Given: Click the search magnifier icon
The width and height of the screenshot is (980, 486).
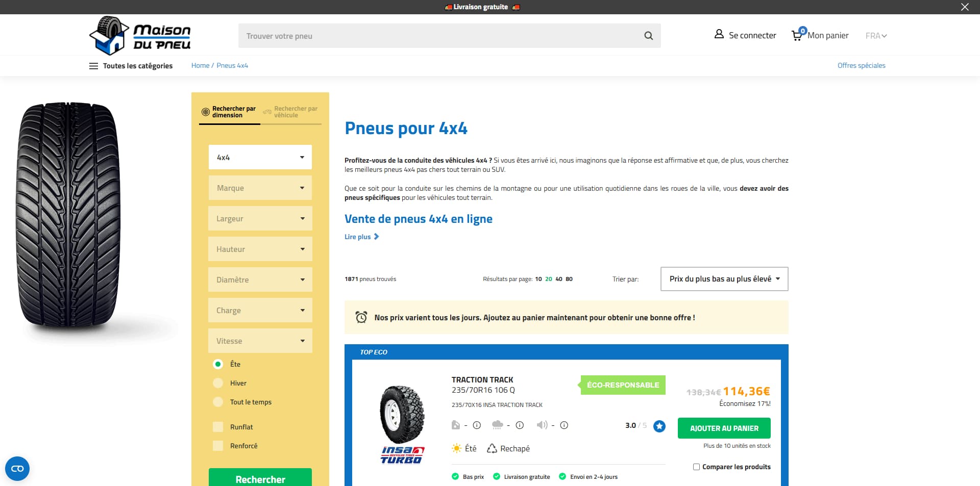Looking at the screenshot, I should click(x=648, y=36).
